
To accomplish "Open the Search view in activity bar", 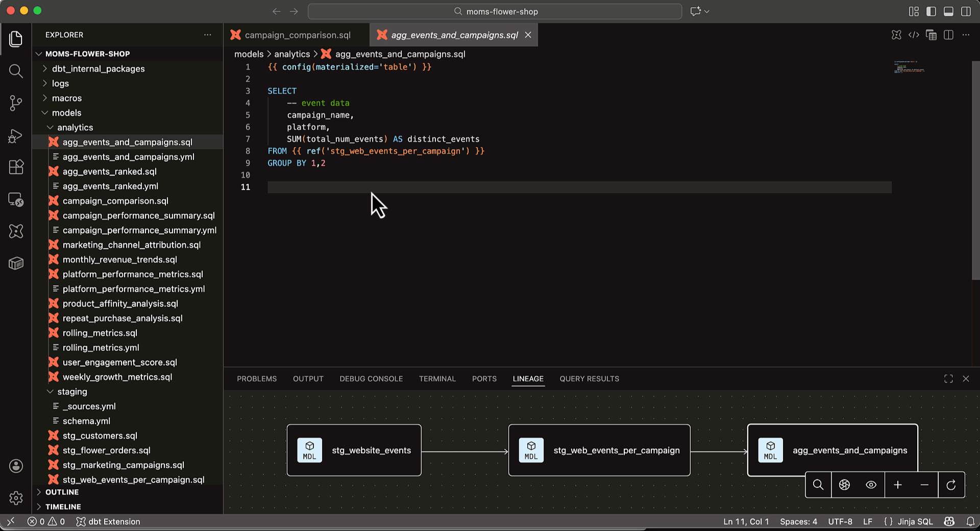I will [16, 71].
